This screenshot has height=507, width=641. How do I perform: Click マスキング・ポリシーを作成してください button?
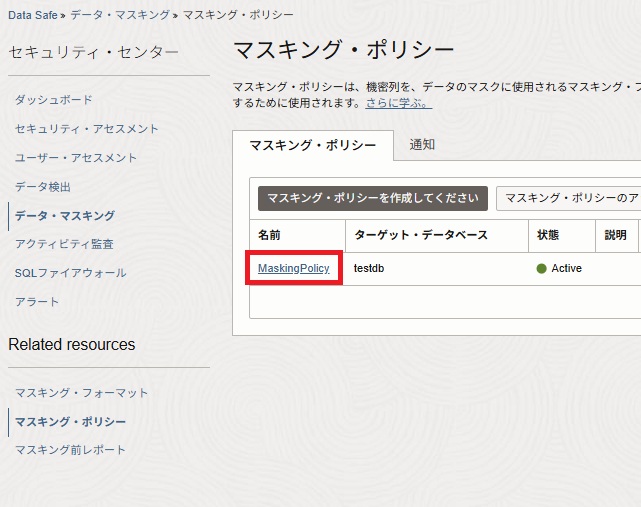tap(373, 198)
